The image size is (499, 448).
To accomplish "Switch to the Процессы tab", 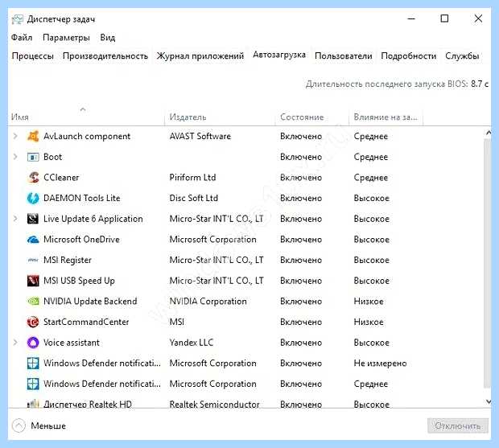I will click(32, 56).
